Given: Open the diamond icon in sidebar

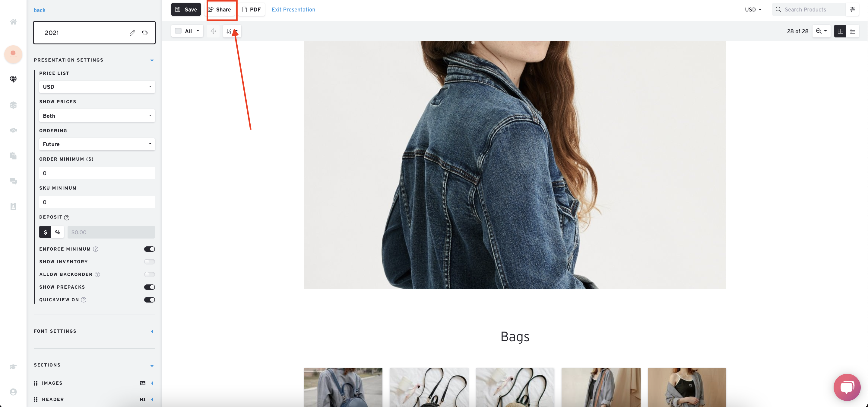Looking at the screenshot, I should pyautogui.click(x=13, y=79).
